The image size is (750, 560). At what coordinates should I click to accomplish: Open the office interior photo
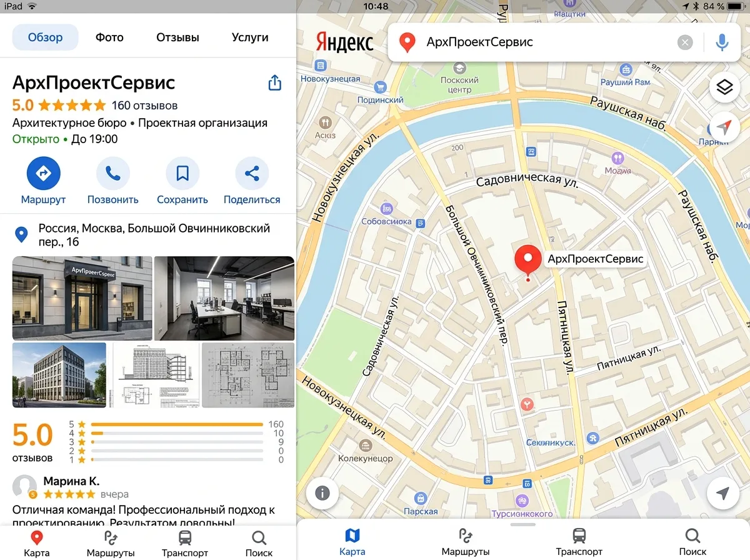[224, 298]
